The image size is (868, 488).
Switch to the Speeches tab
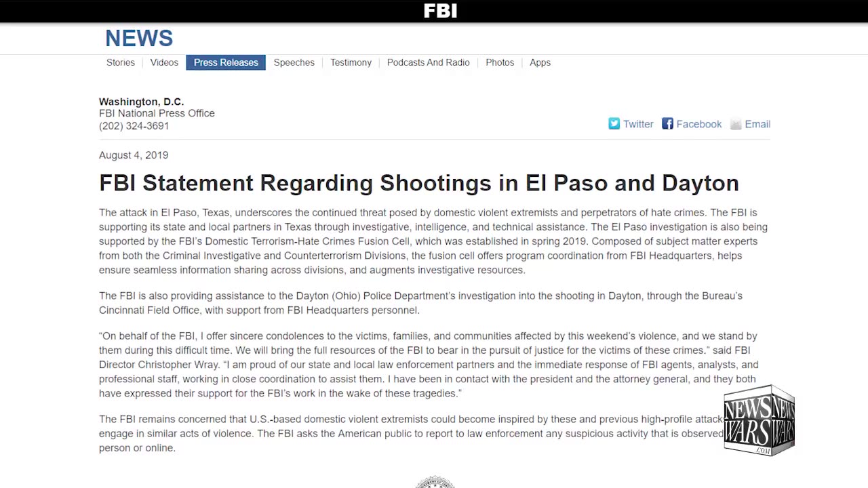[294, 62]
